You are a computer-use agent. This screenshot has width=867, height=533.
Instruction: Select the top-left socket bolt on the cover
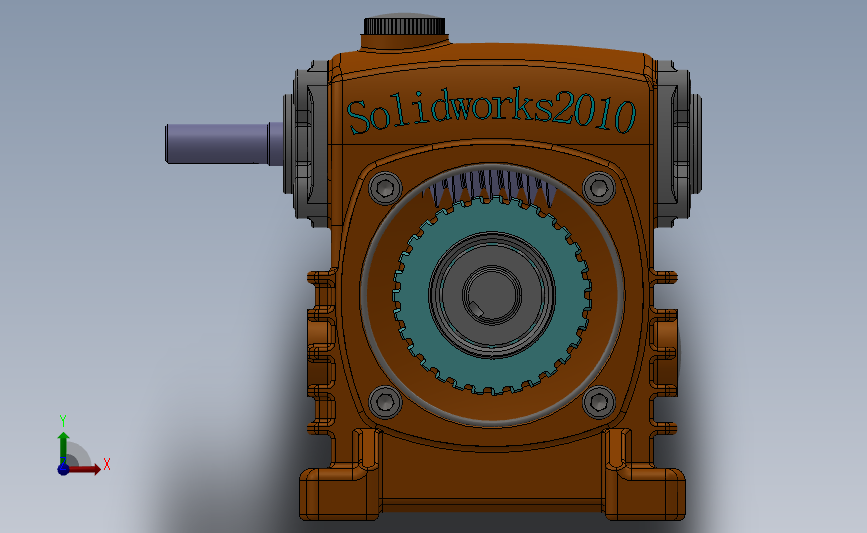pyautogui.click(x=385, y=188)
